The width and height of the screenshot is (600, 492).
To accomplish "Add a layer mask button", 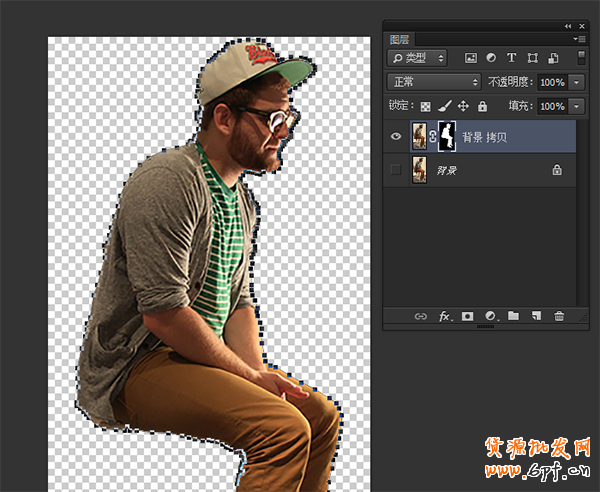I will [x=467, y=316].
